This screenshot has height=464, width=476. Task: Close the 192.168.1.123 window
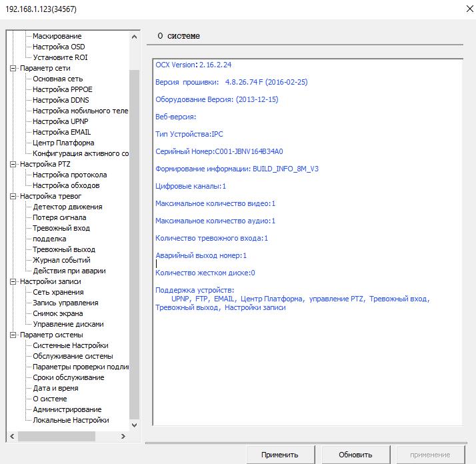459,9
